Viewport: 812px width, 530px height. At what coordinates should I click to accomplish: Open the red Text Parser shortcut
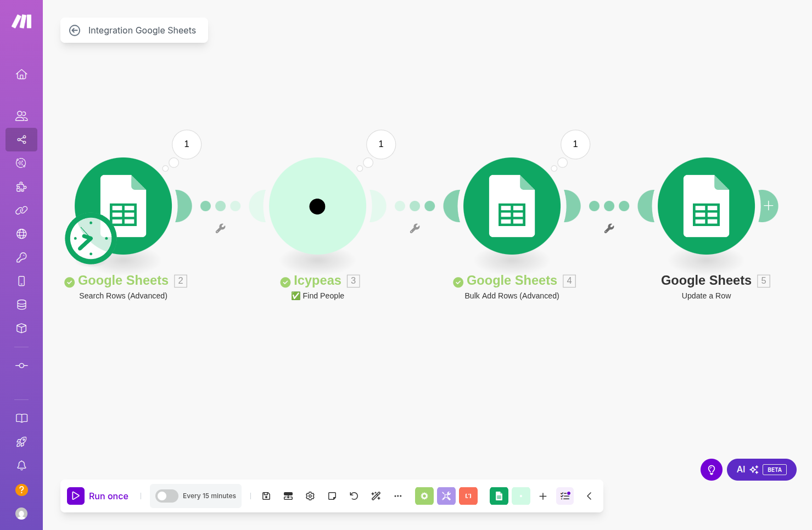point(468,496)
